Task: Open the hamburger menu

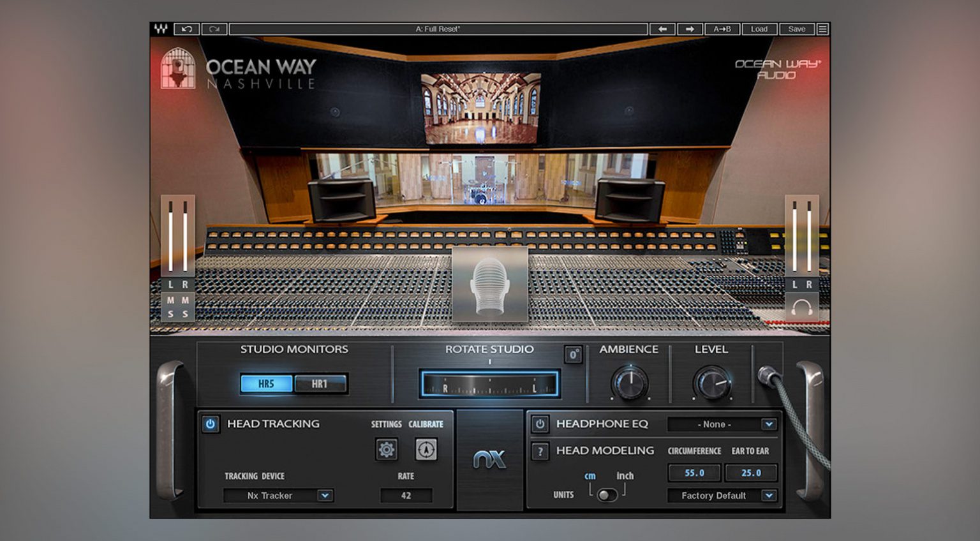Action: (822, 29)
